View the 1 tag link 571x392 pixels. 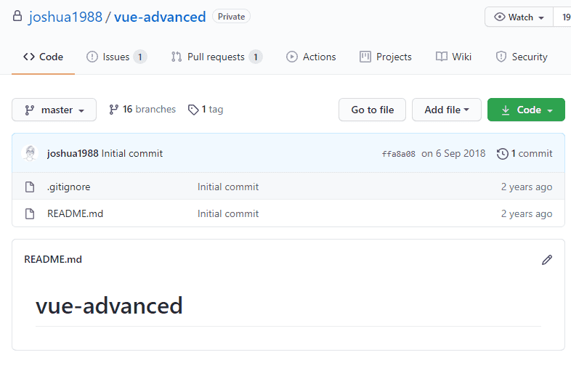(206, 109)
